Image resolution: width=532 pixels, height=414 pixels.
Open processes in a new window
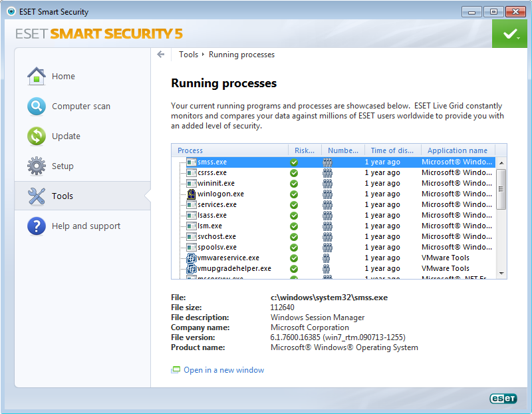223,370
